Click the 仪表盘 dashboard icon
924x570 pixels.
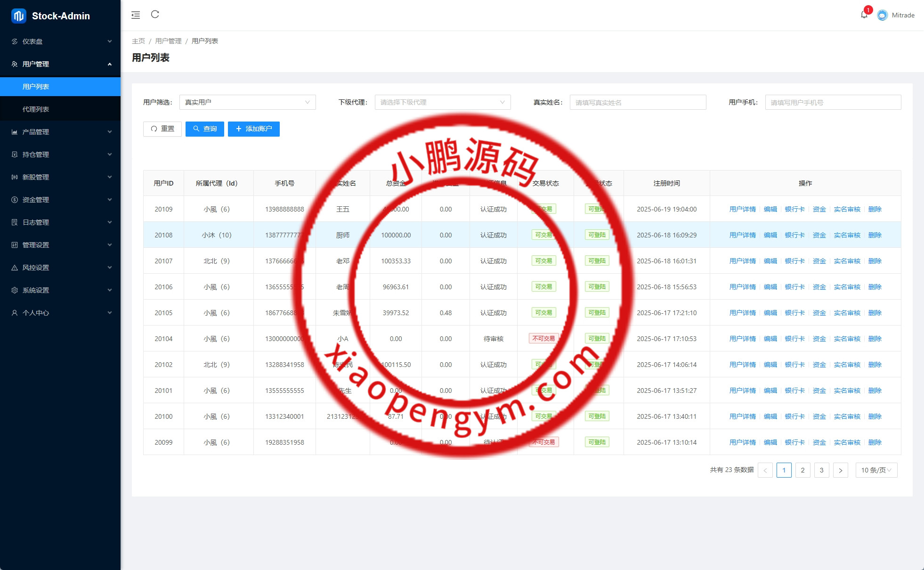click(15, 41)
